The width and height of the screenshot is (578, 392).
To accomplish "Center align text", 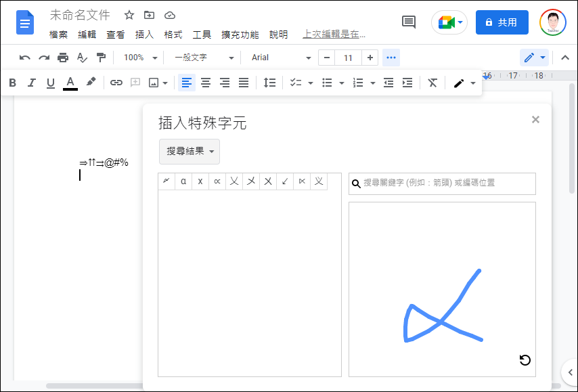I will pos(206,83).
